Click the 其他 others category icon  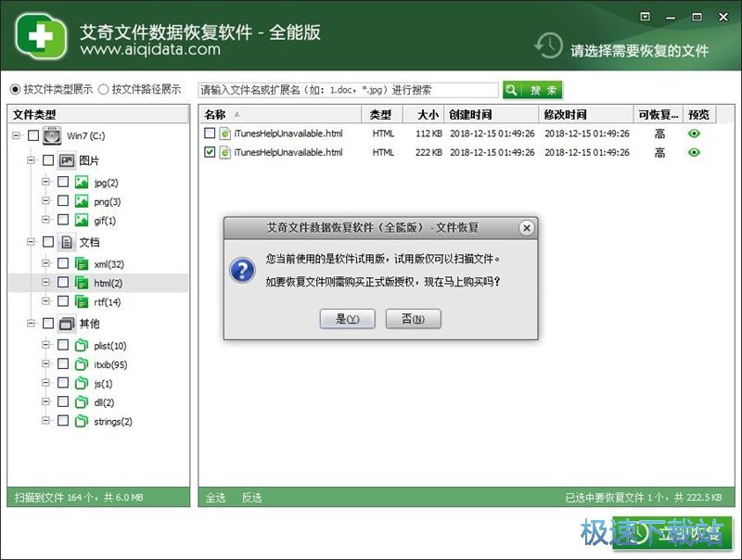[x=67, y=324]
